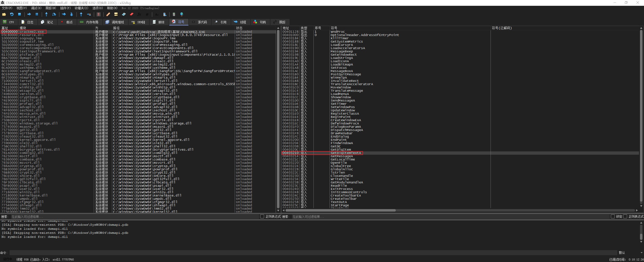Open the Scylla plugin icon
Image resolution: width=644 pixels, height=262 pixels.
click(x=99, y=14)
